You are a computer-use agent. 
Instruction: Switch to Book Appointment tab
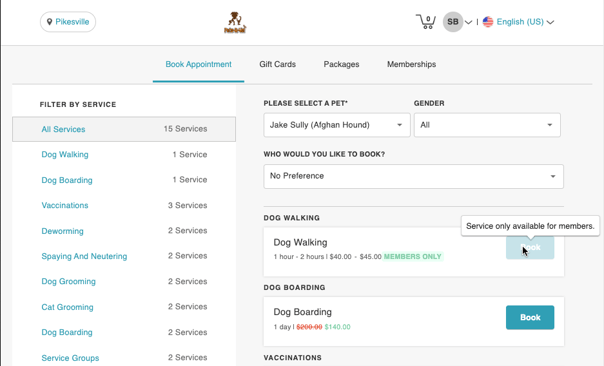198,64
